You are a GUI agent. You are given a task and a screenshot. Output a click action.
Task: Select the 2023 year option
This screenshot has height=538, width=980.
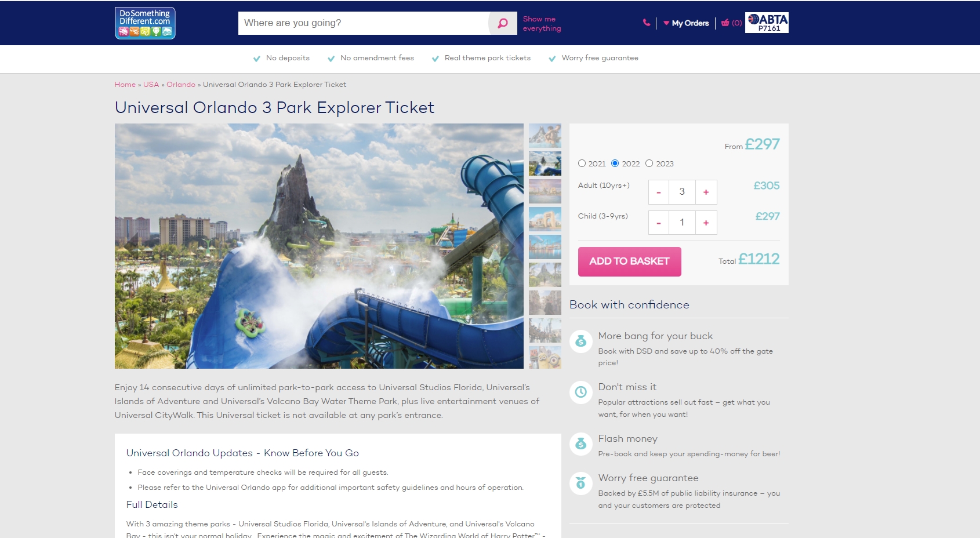click(649, 163)
